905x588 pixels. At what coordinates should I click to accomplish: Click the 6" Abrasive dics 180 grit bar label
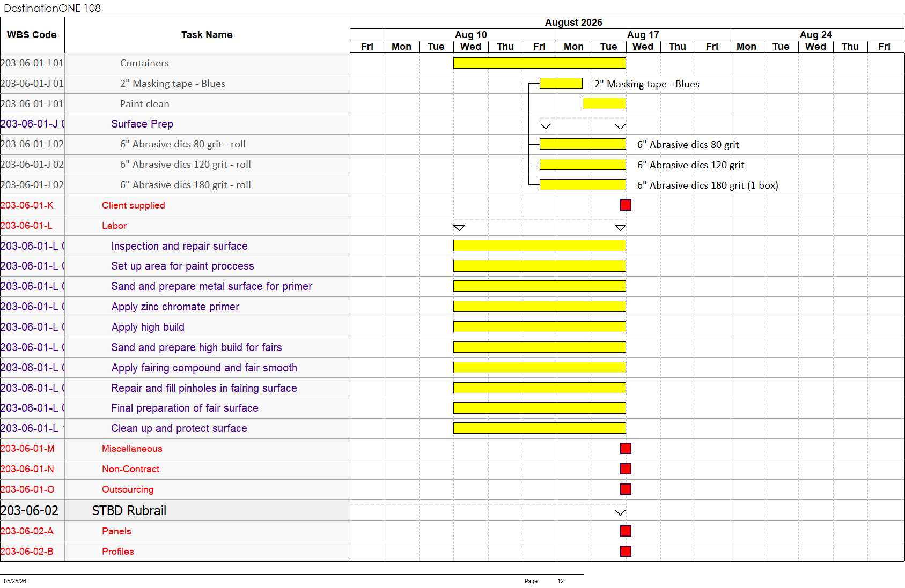[708, 185]
